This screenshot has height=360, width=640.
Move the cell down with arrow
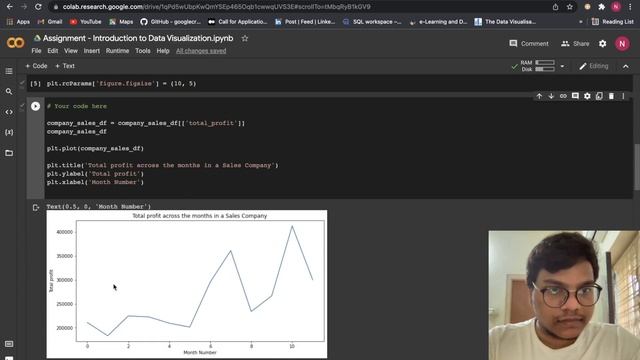pyautogui.click(x=551, y=96)
